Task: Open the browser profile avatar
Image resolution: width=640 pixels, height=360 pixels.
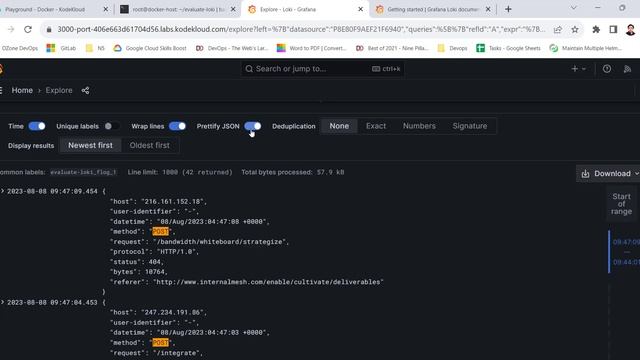Action: [x=630, y=29]
